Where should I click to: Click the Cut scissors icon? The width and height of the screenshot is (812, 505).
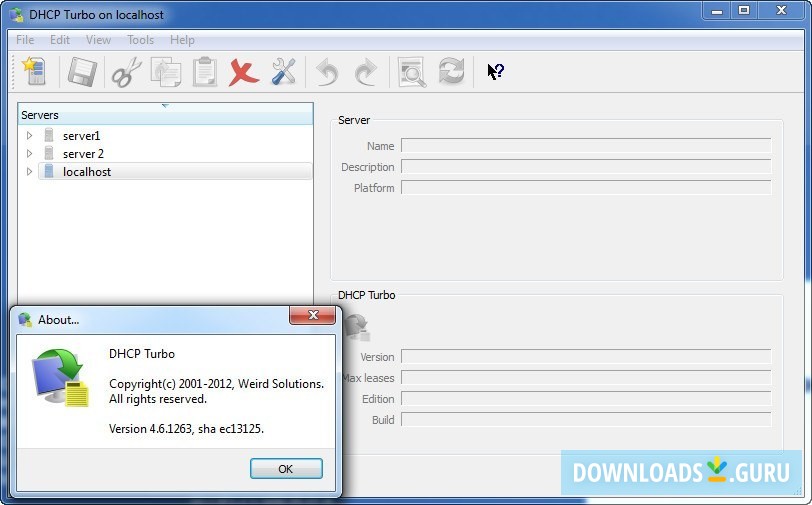pos(126,71)
